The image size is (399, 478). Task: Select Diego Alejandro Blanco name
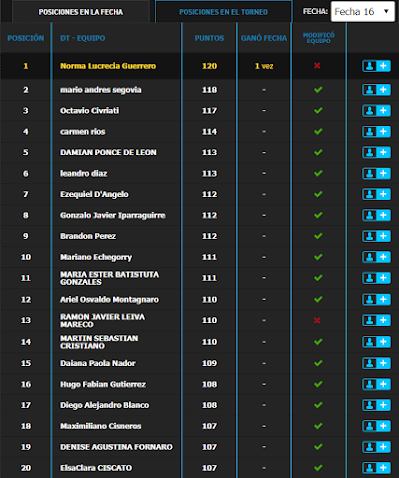[x=105, y=405]
